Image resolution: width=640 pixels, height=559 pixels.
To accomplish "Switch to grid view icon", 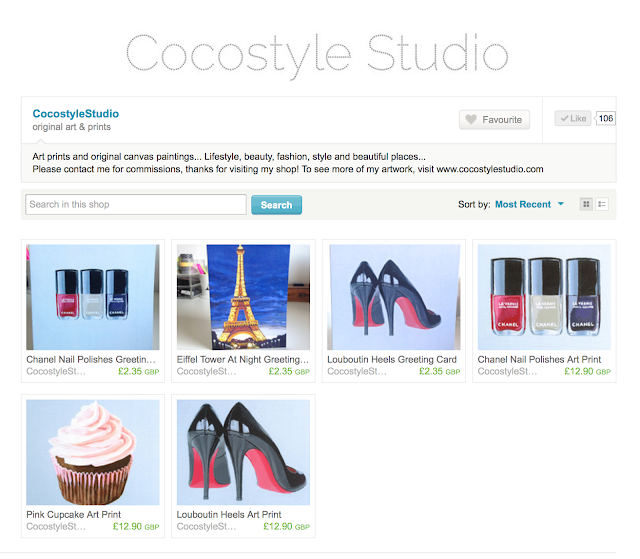I will (x=586, y=204).
